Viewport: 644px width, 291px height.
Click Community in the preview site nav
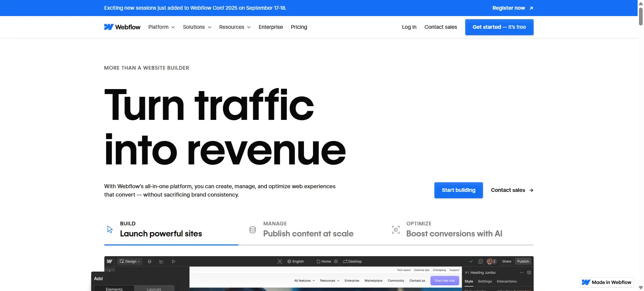click(x=396, y=281)
